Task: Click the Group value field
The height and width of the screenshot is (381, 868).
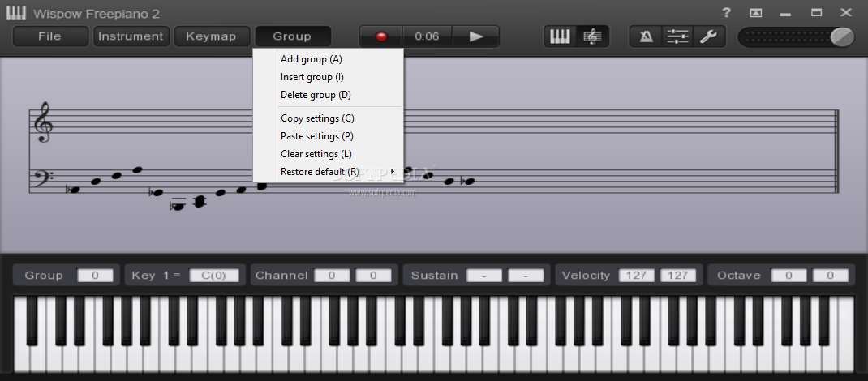Action: tap(95, 276)
